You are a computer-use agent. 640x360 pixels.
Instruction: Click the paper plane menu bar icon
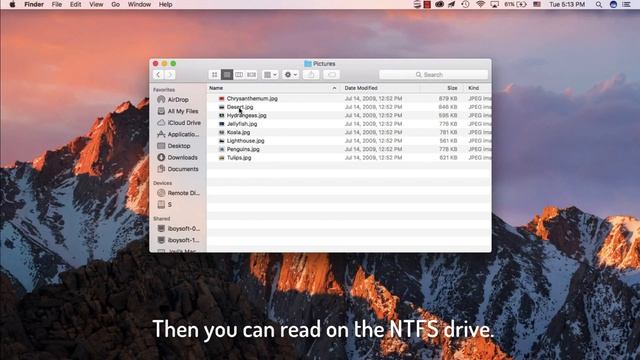pyautogui.click(x=452, y=4)
